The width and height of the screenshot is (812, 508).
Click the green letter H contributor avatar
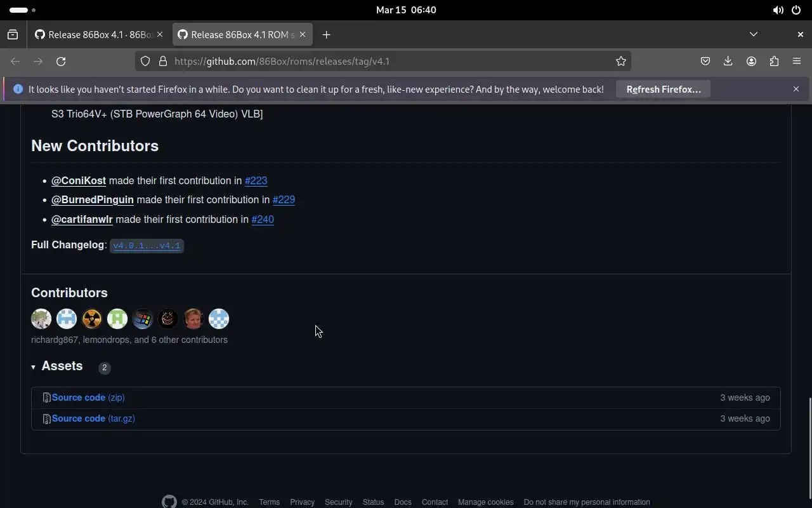pyautogui.click(x=117, y=319)
